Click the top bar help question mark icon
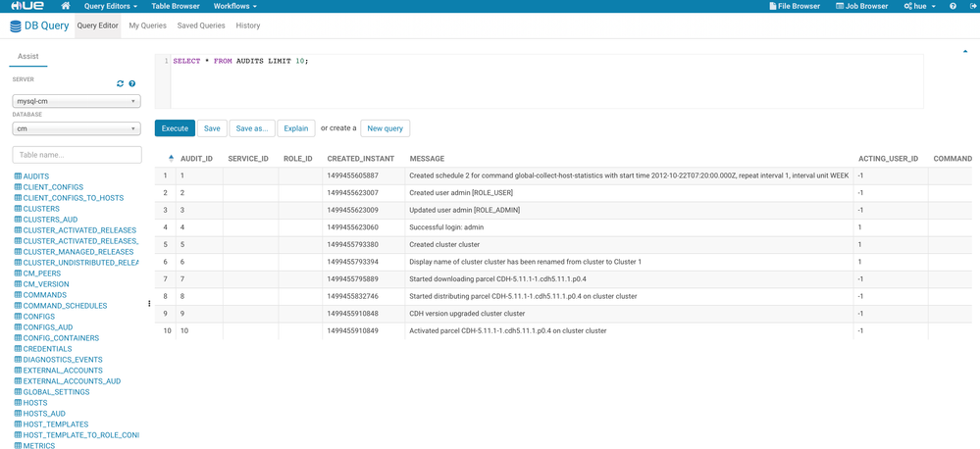This screenshot has height=449, width=980. 953,6
